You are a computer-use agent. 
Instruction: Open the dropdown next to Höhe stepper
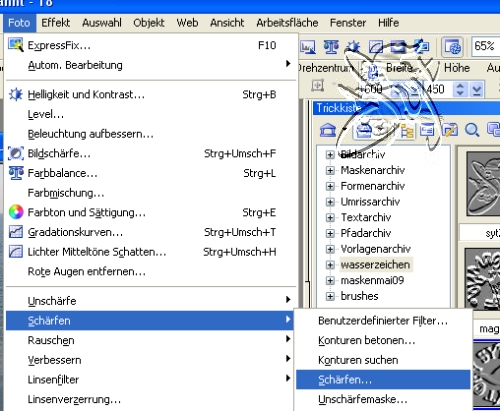pyautogui.click(x=477, y=89)
